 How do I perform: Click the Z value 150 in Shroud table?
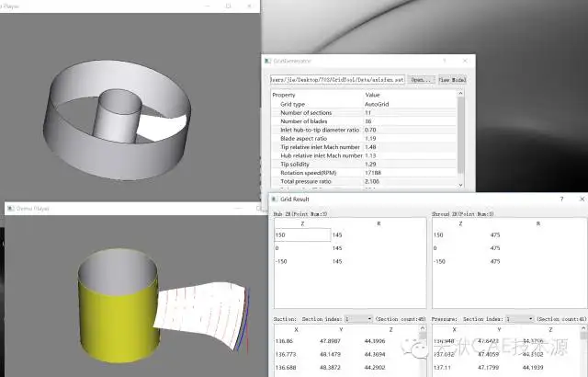(x=438, y=234)
